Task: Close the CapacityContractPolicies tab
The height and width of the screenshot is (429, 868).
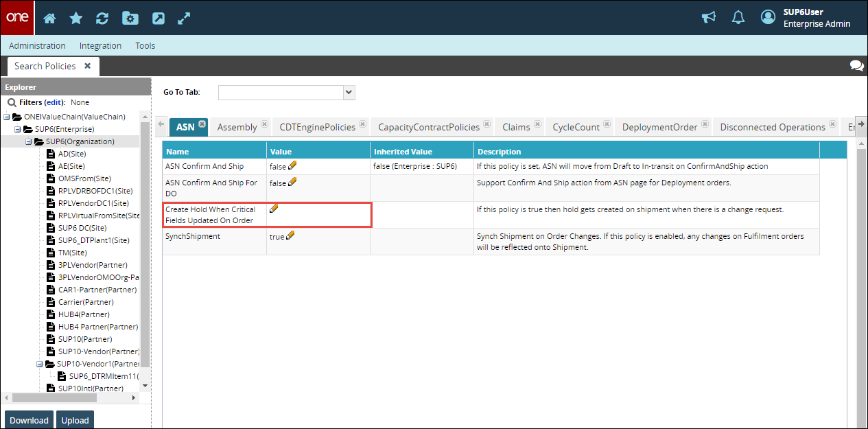Action: 486,124
